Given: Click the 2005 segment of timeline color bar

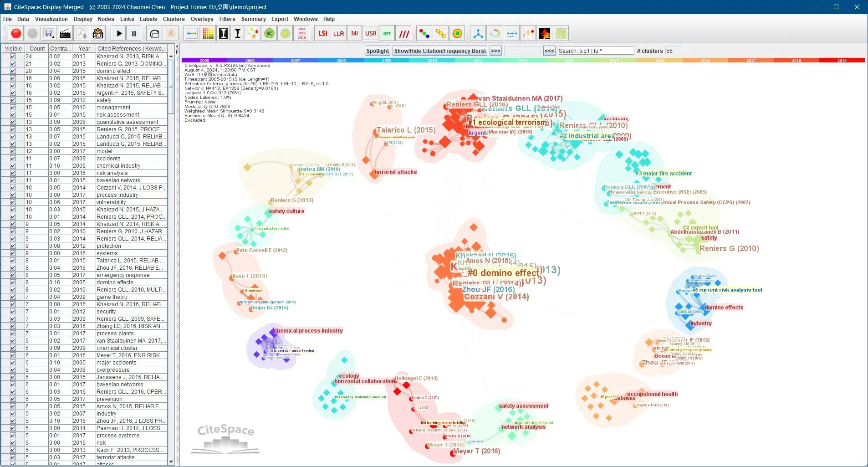Looking at the screenshot, I should click(x=204, y=60).
